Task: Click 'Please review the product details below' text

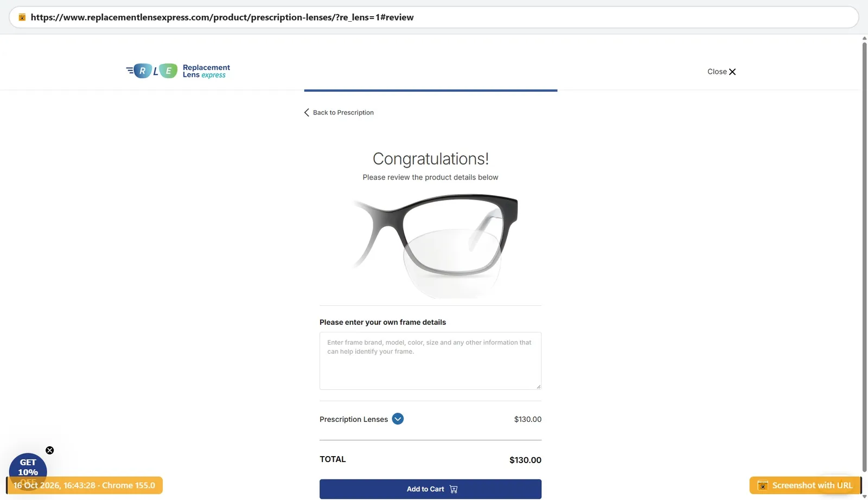Action: tap(430, 177)
